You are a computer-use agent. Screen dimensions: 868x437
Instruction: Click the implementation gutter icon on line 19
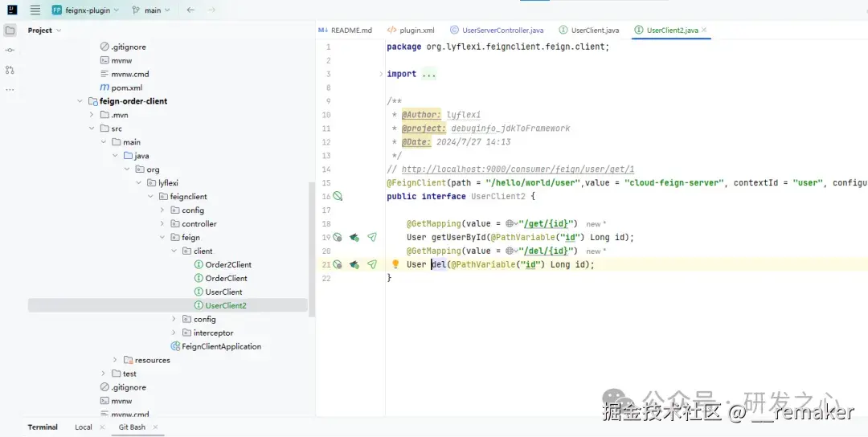point(337,237)
